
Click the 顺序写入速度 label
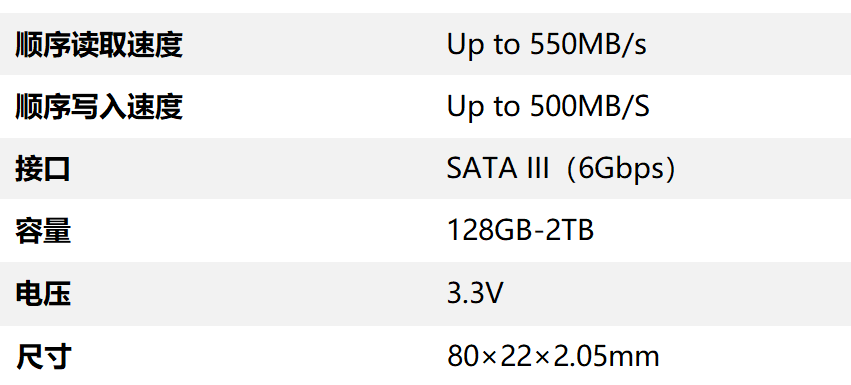tap(99, 107)
